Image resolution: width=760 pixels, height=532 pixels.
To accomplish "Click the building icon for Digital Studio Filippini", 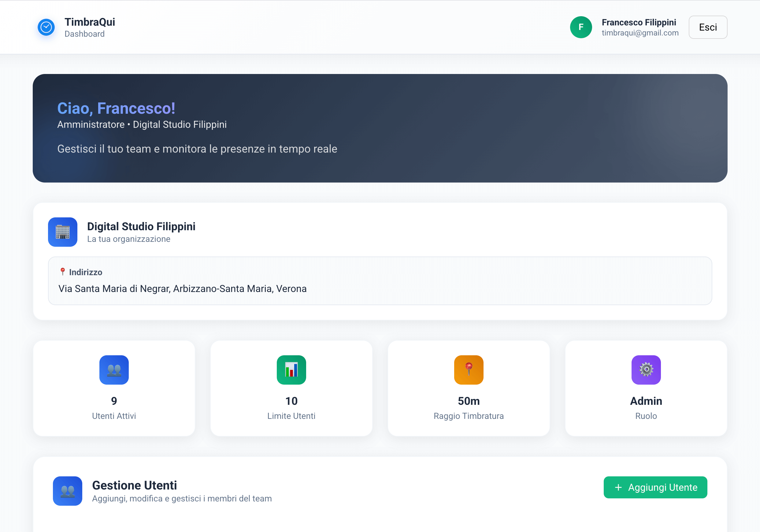I will [63, 232].
